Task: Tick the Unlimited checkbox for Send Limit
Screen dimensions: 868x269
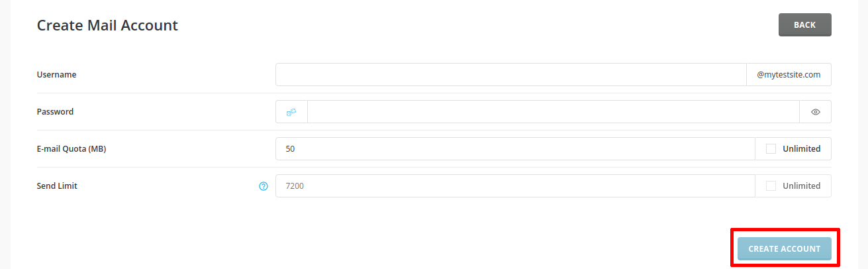Action: [x=771, y=186]
